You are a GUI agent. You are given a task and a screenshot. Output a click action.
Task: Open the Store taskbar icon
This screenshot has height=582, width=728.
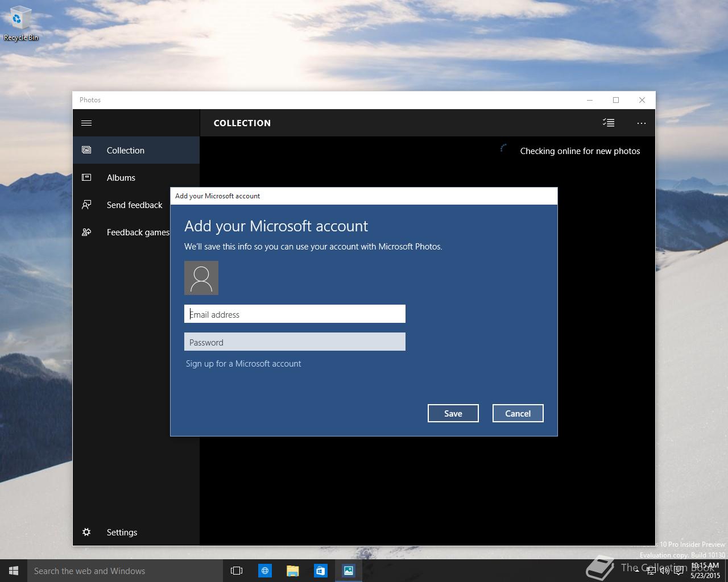320,571
